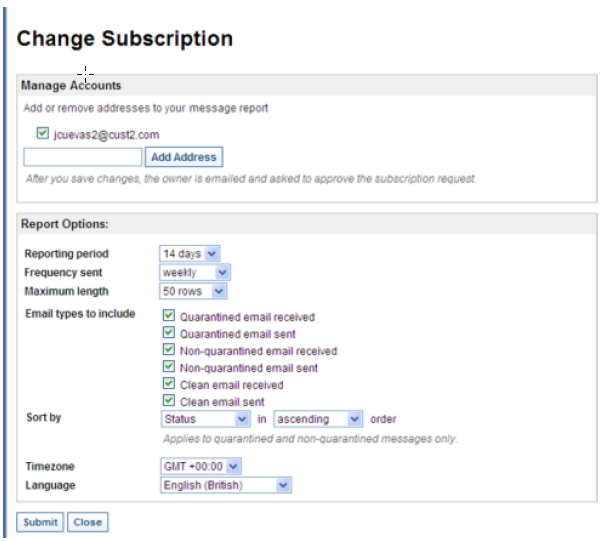
Task: Open the Reporting period dropdown
Action: [190, 254]
